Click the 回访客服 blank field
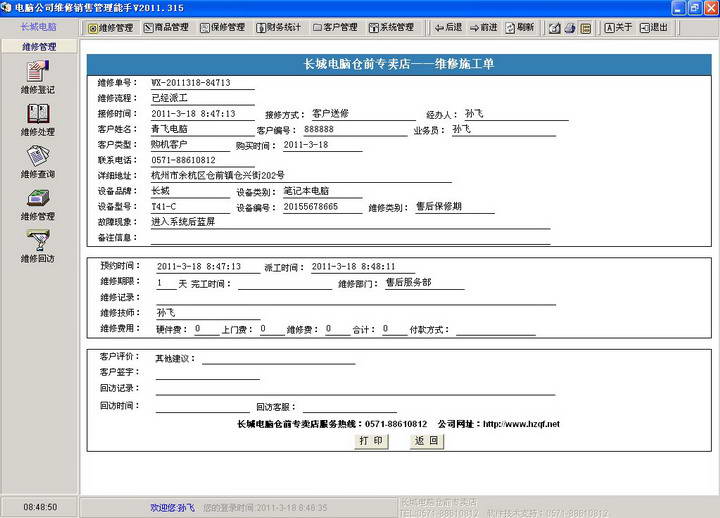This screenshot has height=518, width=720. (350, 407)
